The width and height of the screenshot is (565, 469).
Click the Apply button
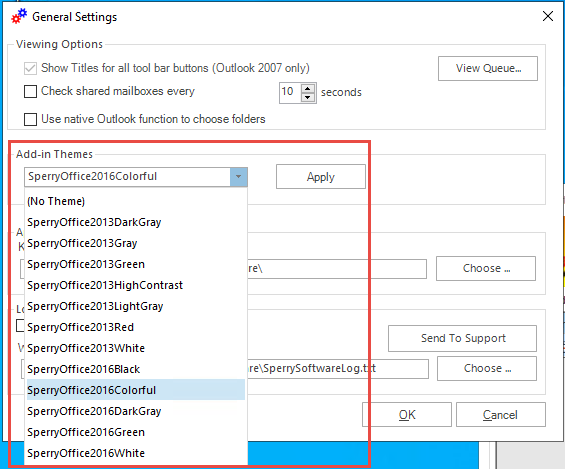(x=321, y=177)
